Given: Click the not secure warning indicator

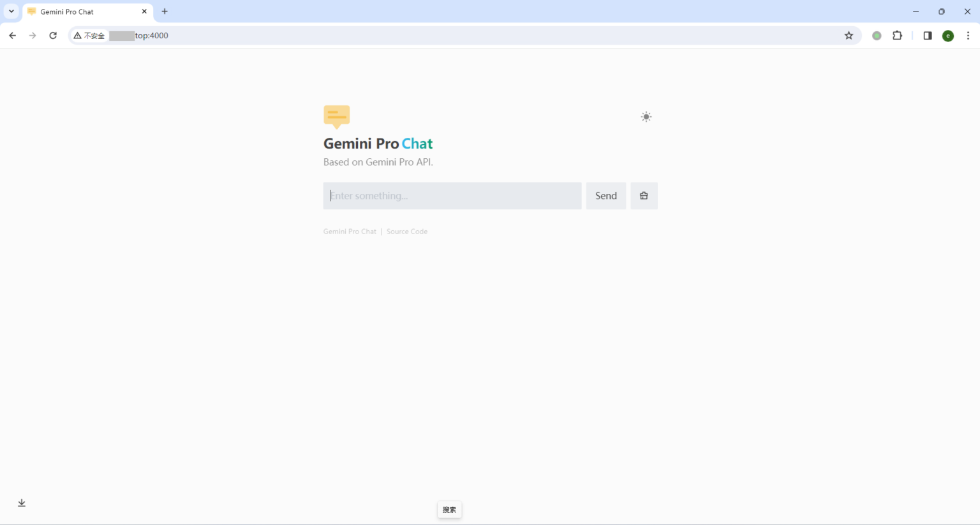Looking at the screenshot, I should [89, 36].
